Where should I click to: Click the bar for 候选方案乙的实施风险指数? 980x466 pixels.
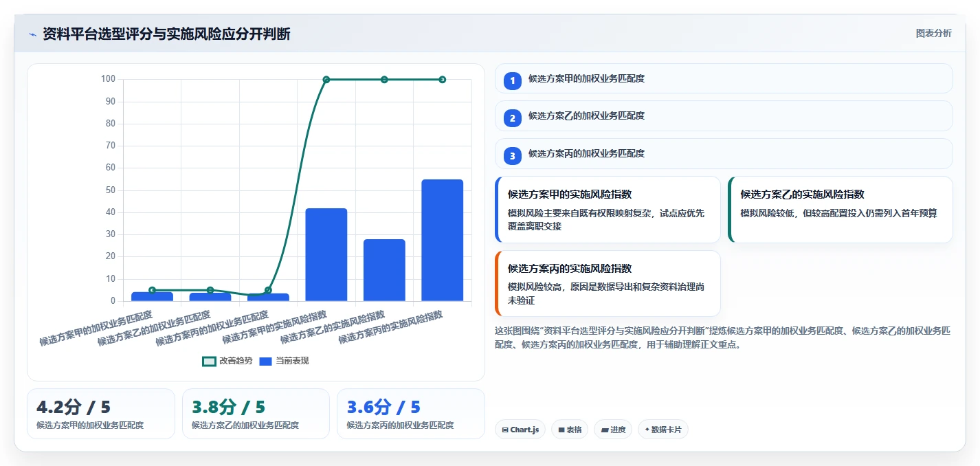coord(384,270)
